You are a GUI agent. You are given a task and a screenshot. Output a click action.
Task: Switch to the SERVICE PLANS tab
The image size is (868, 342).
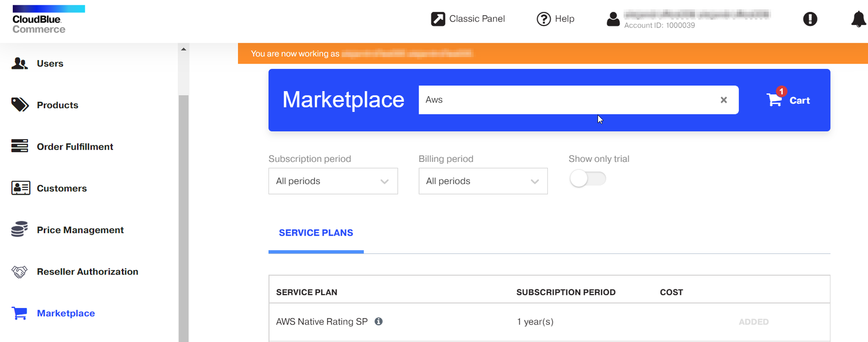pyautogui.click(x=316, y=233)
